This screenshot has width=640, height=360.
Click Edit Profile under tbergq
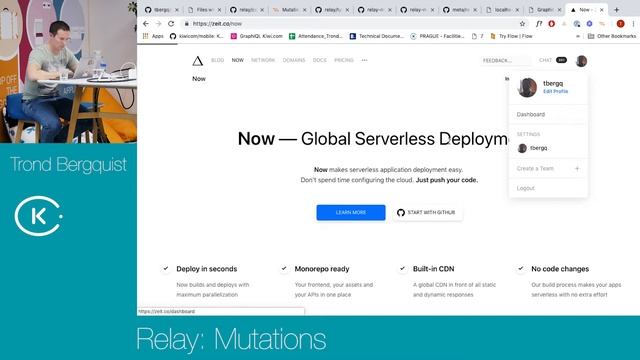click(x=556, y=91)
